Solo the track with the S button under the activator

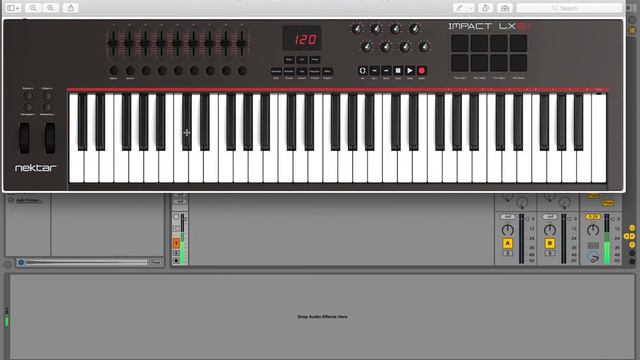pos(176,253)
